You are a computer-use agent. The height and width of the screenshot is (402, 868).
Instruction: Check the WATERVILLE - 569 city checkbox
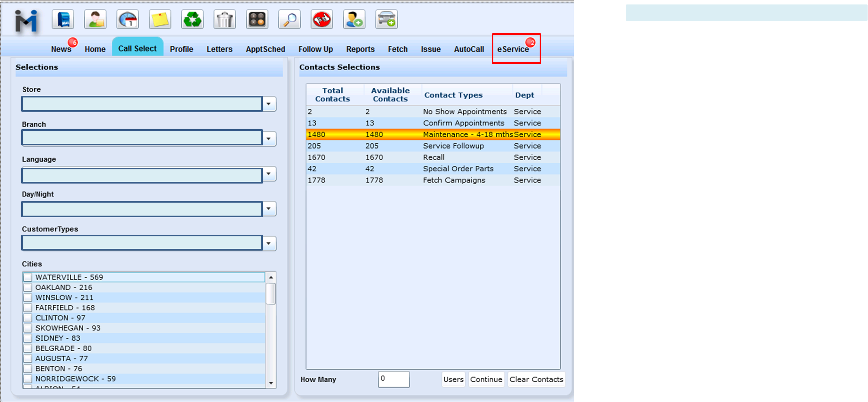(x=28, y=277)
